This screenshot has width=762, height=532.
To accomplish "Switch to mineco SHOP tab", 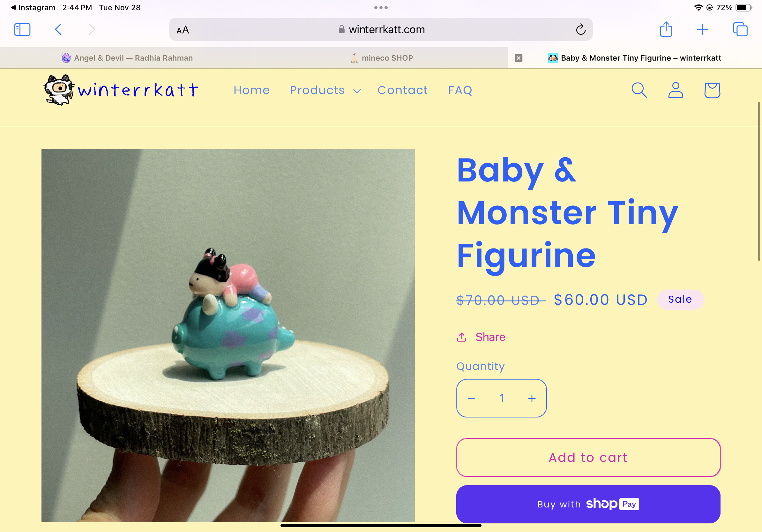I will click(x=380, y=57).
